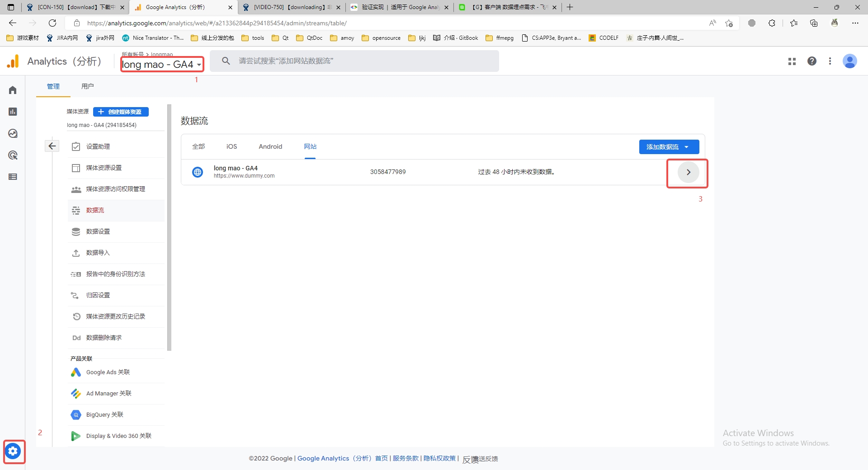Open Ad Manager 关联 link item

116,394
